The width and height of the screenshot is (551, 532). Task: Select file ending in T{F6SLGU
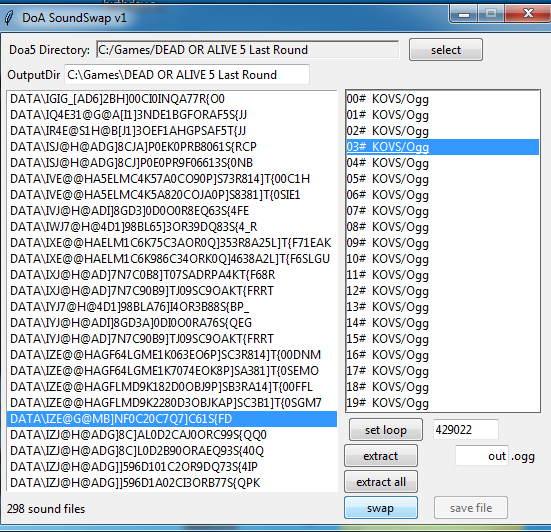pyautogui.click(x=172, y=259)
